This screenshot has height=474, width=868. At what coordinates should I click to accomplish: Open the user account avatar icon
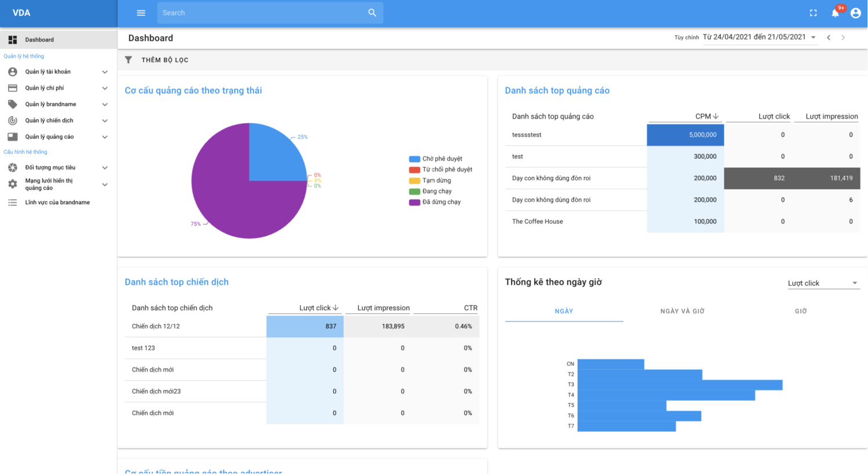(x=856, y=13)
